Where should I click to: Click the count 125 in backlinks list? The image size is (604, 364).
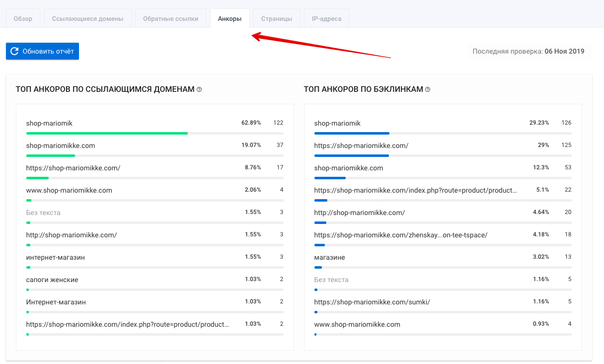click(566, 145)
